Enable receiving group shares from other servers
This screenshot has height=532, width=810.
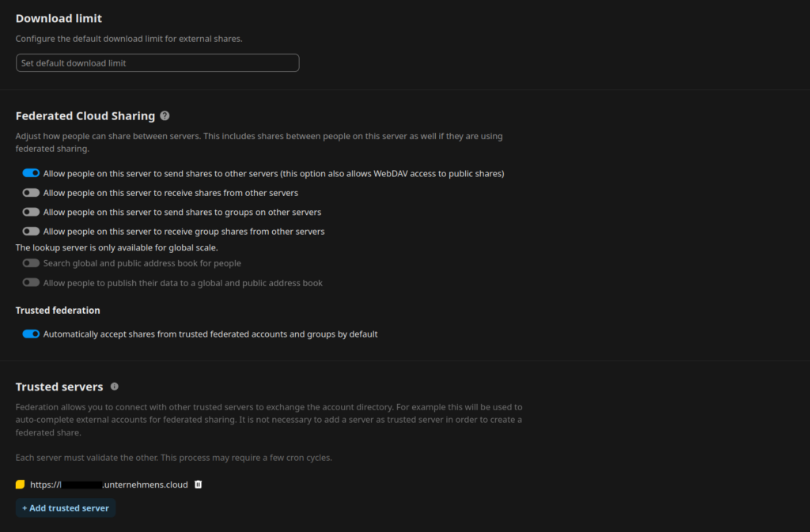pos(31,232)
